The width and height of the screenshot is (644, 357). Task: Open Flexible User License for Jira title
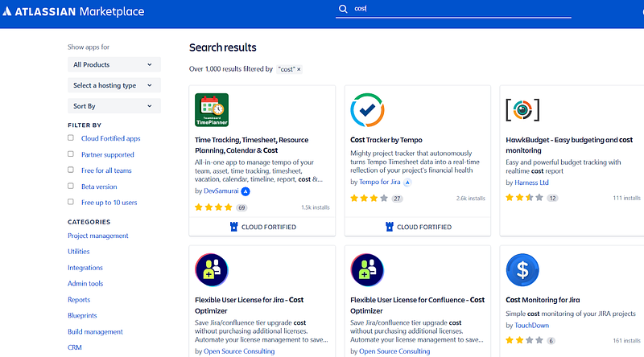[249, 306]
